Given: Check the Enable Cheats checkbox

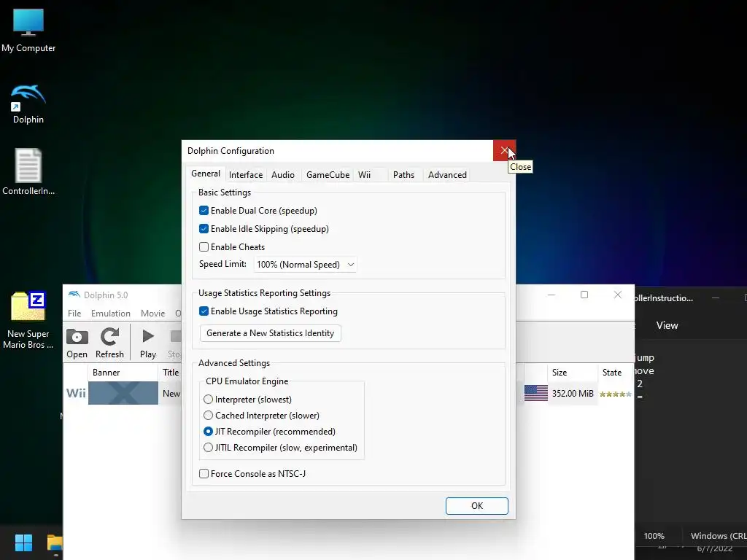Looking at the screenshot, I should [204, 246].
